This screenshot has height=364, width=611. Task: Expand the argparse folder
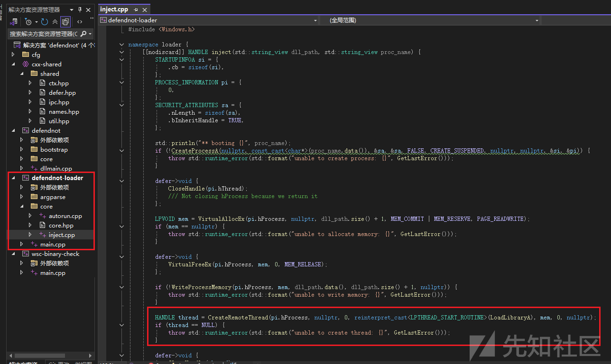(22, 197)
